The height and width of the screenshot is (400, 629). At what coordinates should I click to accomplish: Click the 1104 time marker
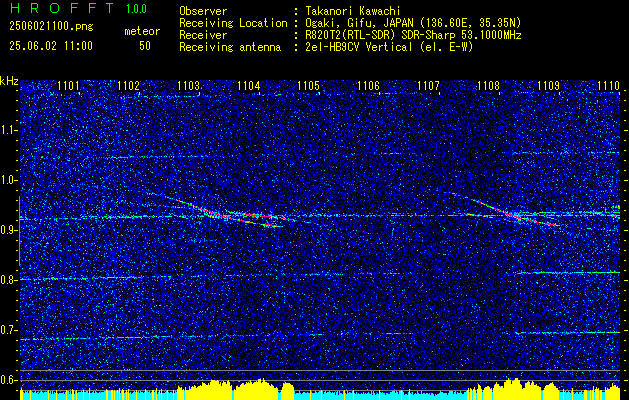(249, 85)
